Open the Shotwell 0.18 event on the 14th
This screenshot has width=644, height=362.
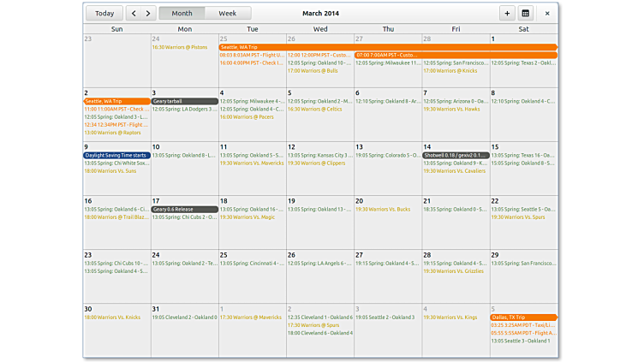tap(456, 155)
